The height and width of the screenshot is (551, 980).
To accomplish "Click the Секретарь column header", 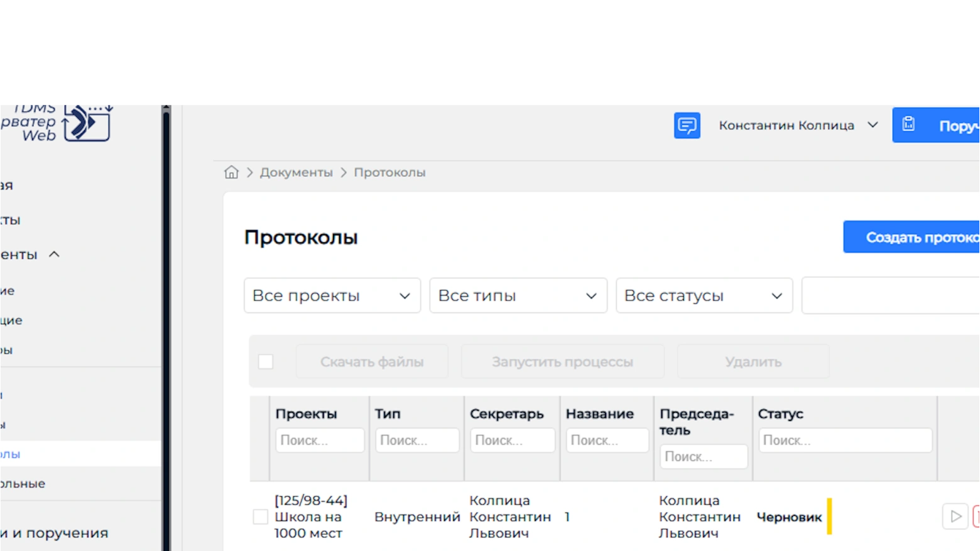I will (x=507, y=414).
